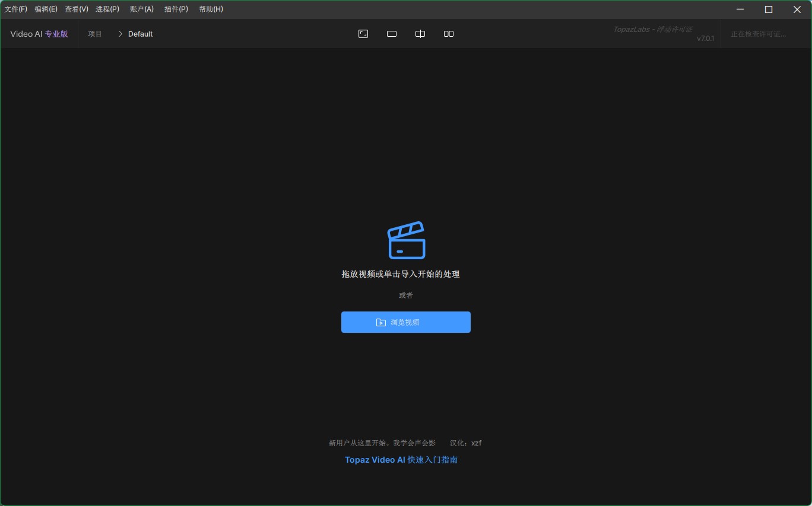Viewport: 812px width, 506px height.
Task: Select the split-rectangle layout icon in the toolbar
Action: tap(420, 34)
